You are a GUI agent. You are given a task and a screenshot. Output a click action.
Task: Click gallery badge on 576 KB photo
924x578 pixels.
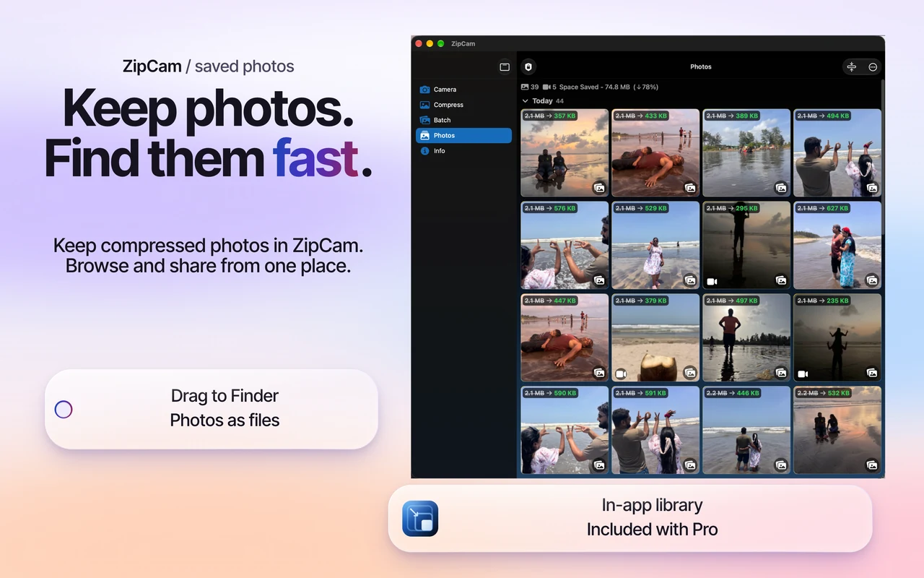(599, 280)
